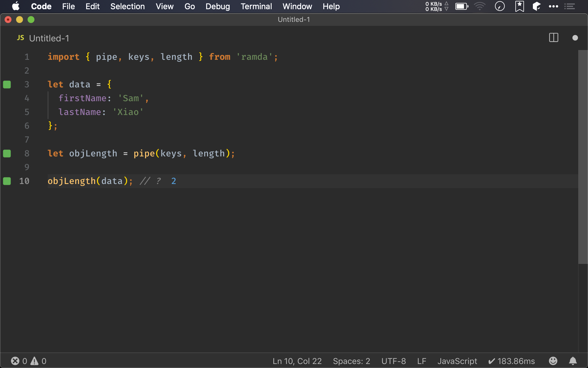Open the Terminal menu
588x368 pixels.
pos(256,6)
